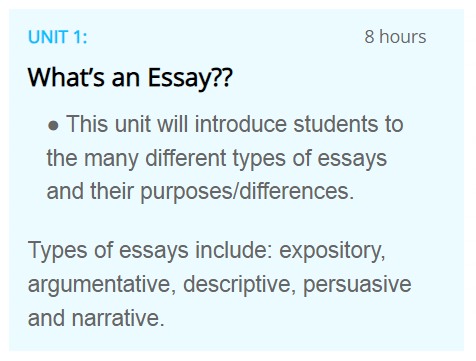The image size is (476, 361).
Task: Click the bullet point before "This unit"
Action: 53,126
